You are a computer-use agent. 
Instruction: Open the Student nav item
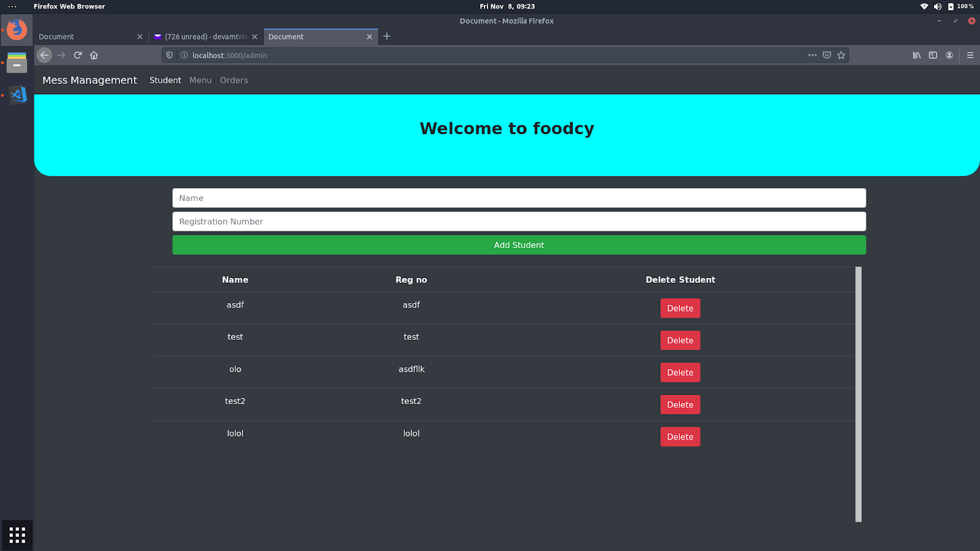pyautogui.click(x=165, y=80)
